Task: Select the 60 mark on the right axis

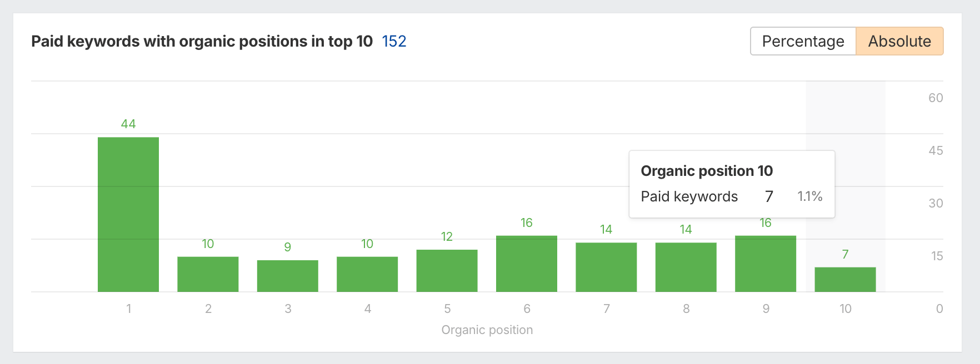Action: pyautogui.click(x=936, y=98)
